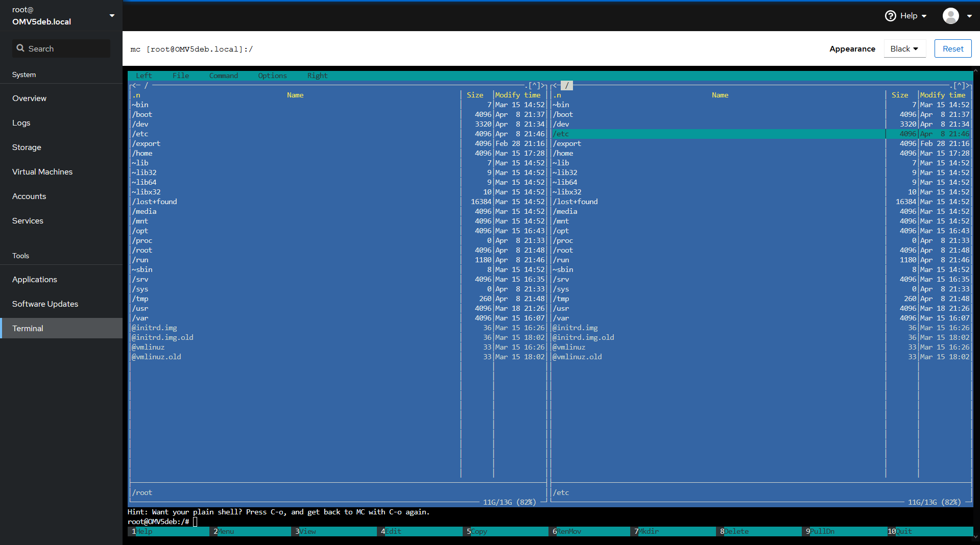Click the shell prompt root@OMV5deb:/#
Viewport: 980px width, 545px height.
coord(158,522)
